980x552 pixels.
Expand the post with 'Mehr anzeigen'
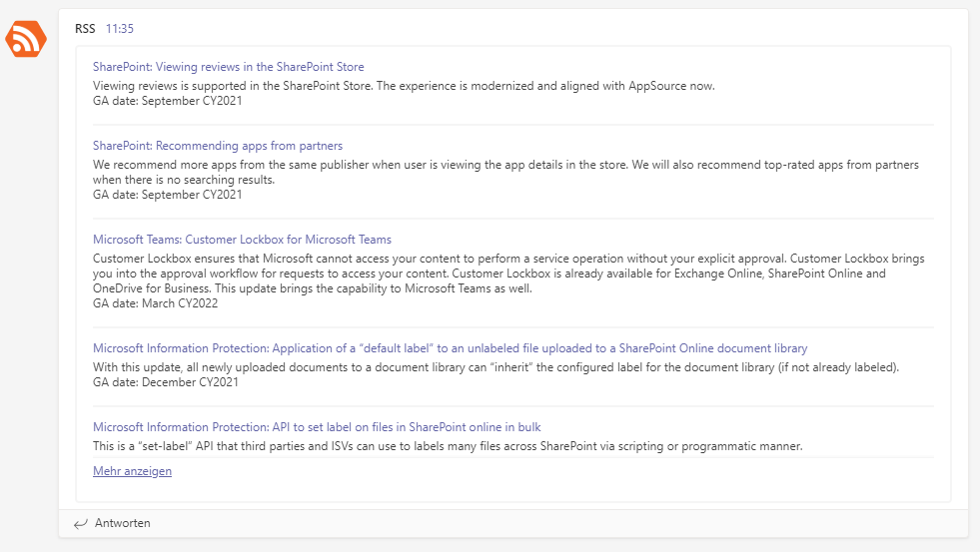coord(132,471)
